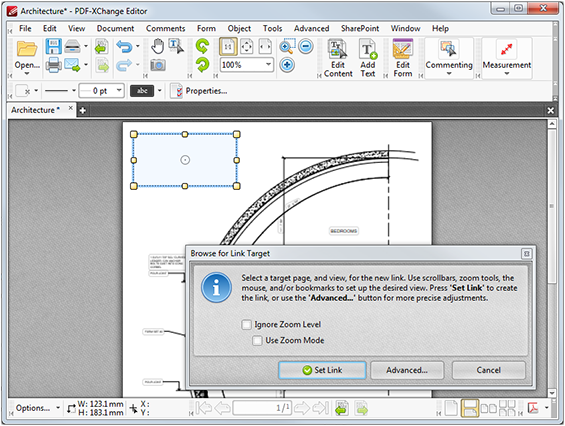
Task: Set Fit Page zoom mode
Action: coord(247,46)
